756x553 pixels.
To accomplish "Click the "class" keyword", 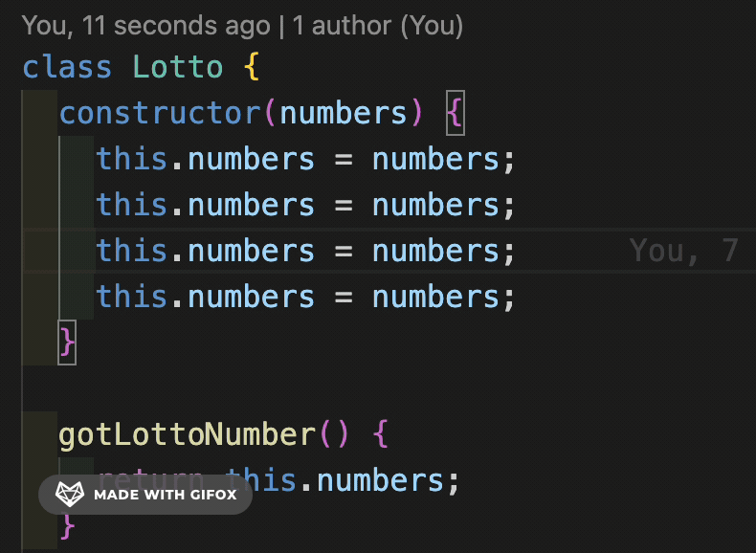I will (67, 67).
